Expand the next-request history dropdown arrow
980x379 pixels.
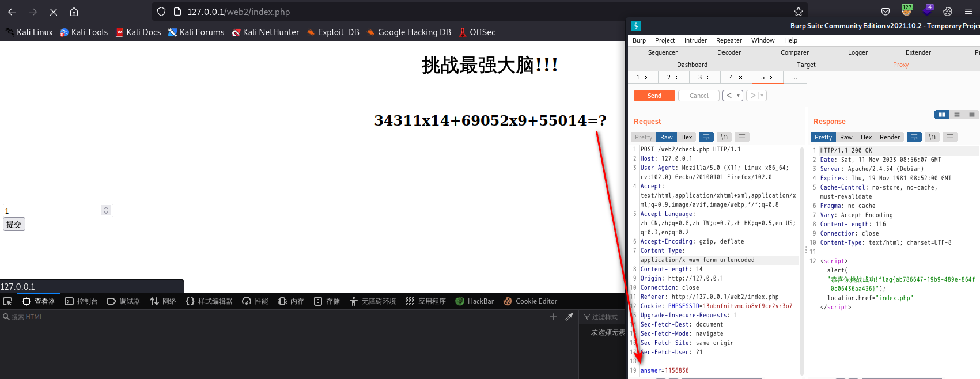[x=762, y=96]
